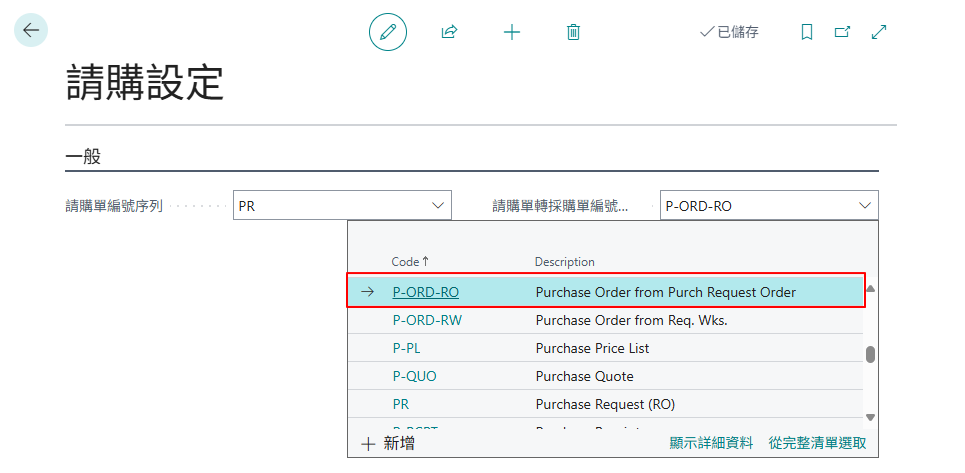Open page in new window icon
Screen dimensions: 965x473
coord(842,32)
